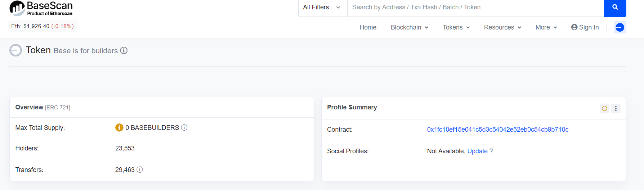The width and height of the screenshot is (644, 190).
Task: Click Update social profiles link
Action: pos(477,151)
